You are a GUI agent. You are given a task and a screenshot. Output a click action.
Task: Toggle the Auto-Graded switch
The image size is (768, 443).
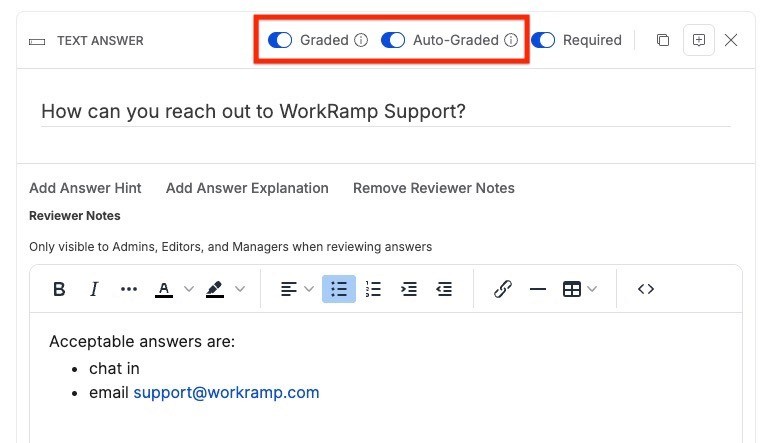click(x=393, y=40)
